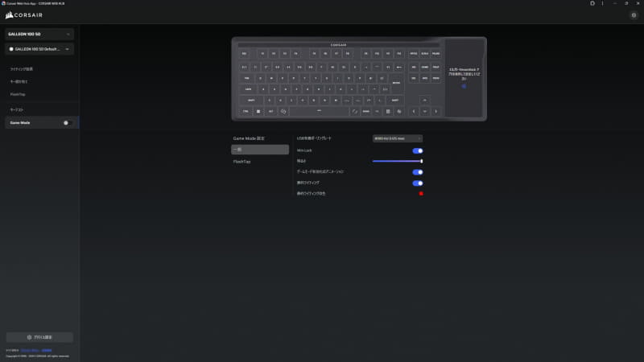Viewport: 644px width, 362px height.
Task: Toggle the Win Lock switch
Action: click(418, 150)
